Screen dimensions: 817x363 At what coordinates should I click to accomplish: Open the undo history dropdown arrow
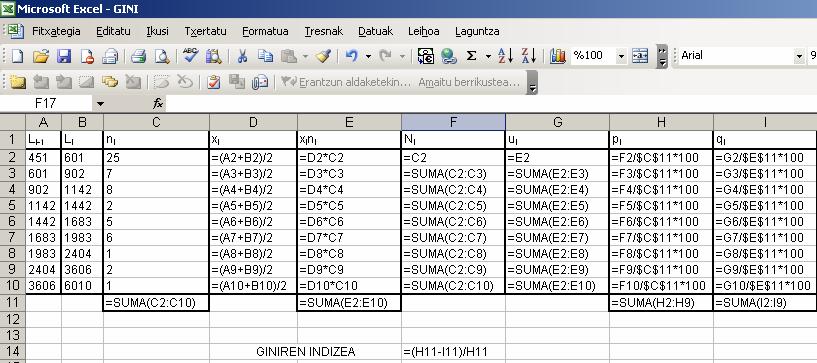[x=368, y=56]
